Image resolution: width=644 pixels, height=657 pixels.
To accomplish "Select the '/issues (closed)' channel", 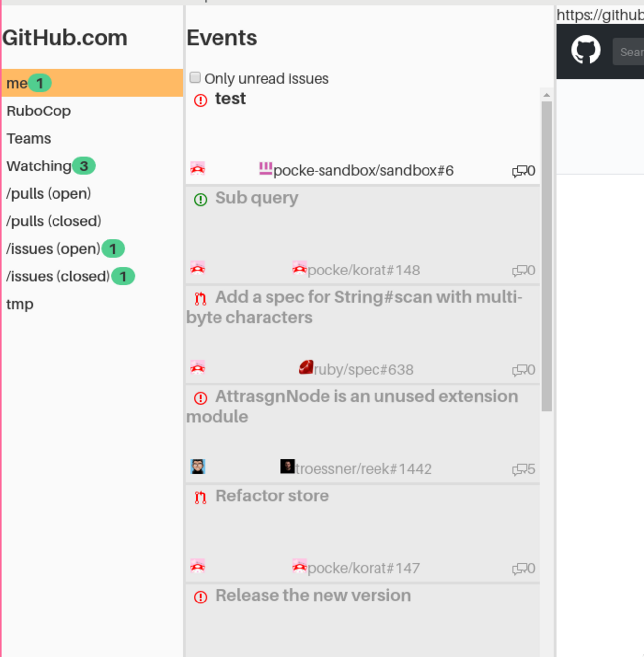I will (x=58, y=276).
